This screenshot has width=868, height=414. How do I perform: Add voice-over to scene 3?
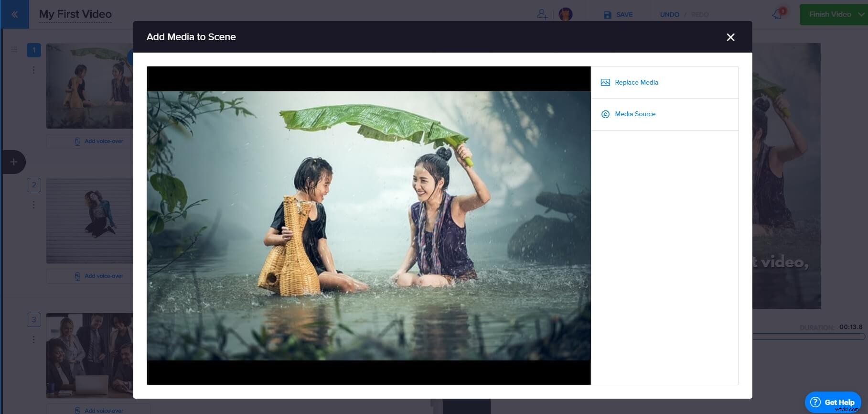click(99, 411)
